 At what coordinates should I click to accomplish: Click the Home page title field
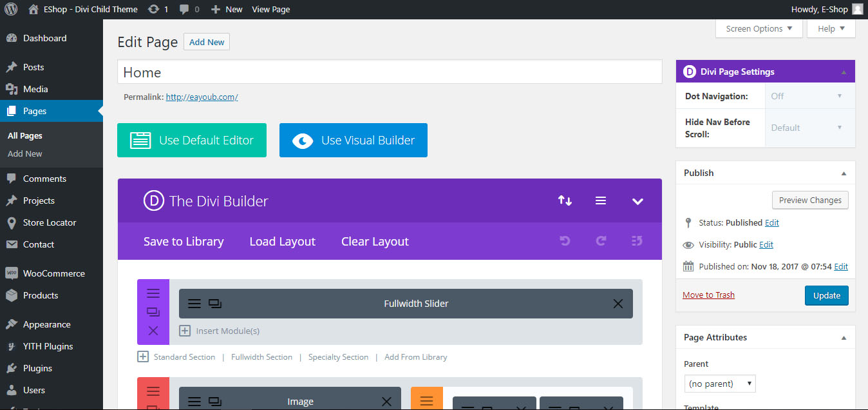click(390, 72)
